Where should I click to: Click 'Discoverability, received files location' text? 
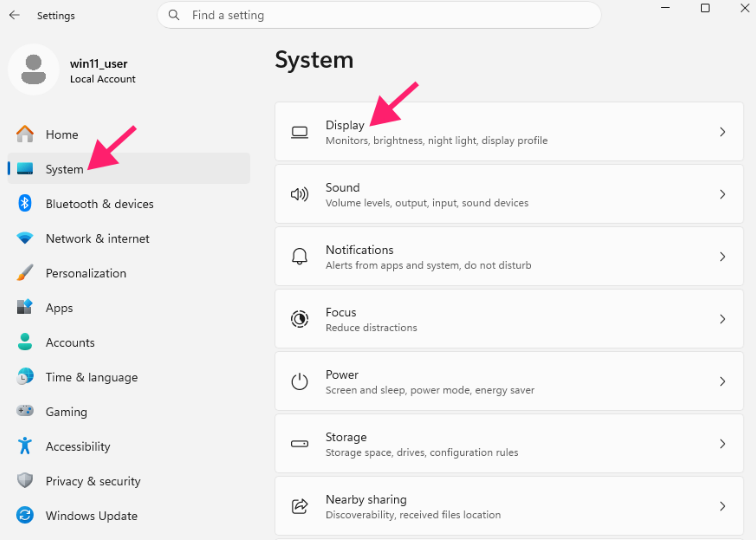pyautogui.click(x=413, y=514)
